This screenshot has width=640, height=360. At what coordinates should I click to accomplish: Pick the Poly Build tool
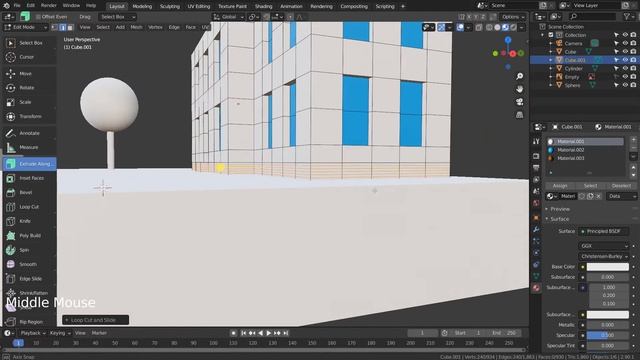[x=29, y=236]
